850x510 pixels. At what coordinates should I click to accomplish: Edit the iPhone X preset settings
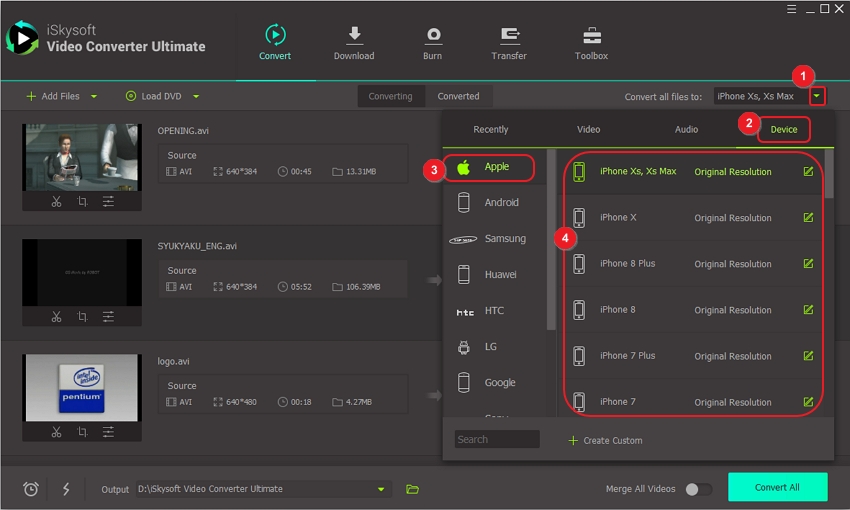point(808,217)
